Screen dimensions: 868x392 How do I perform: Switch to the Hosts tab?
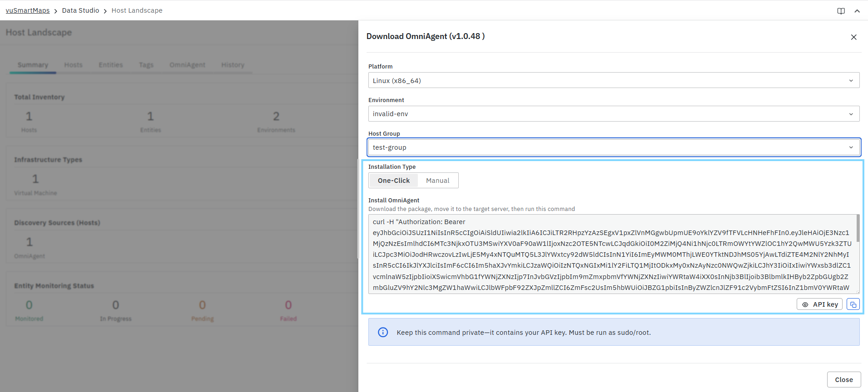coord(73,65)
